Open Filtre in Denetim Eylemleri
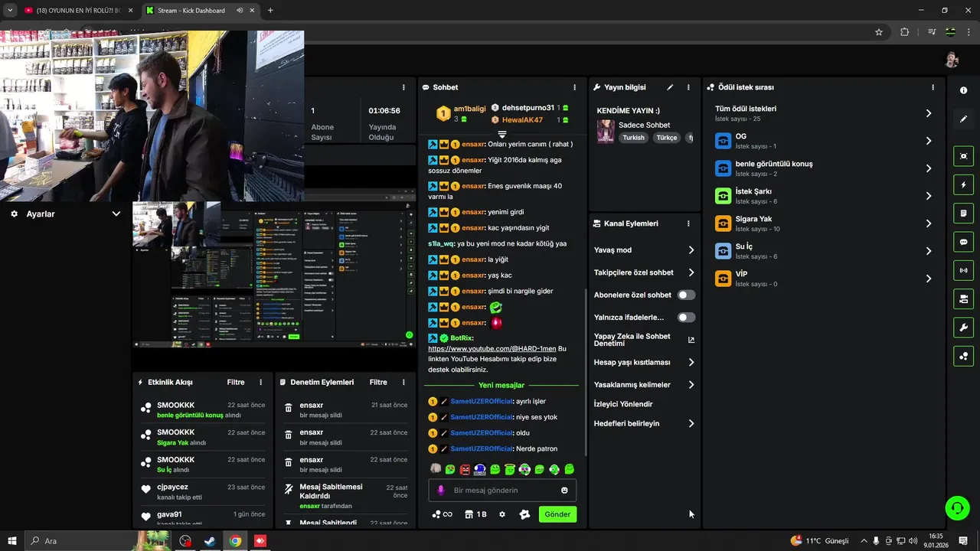Screen dimensions: 980x551 378,382
